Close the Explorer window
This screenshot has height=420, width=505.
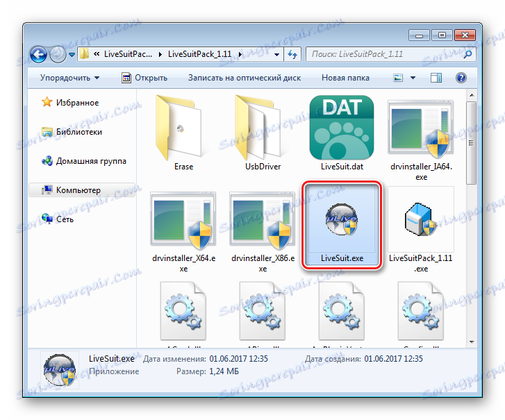click(465, 35)
